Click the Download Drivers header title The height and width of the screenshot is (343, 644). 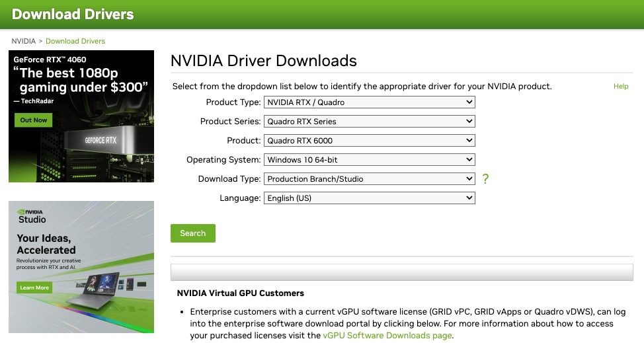click(73, 15)
